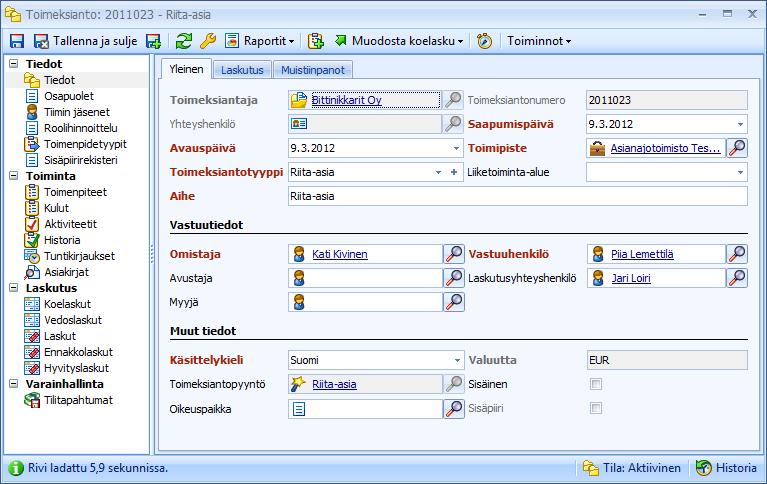Click the Tallenna ja sulje button
Image resolution: width=767 pixels, height=484 pixels.
click(86, 41)
